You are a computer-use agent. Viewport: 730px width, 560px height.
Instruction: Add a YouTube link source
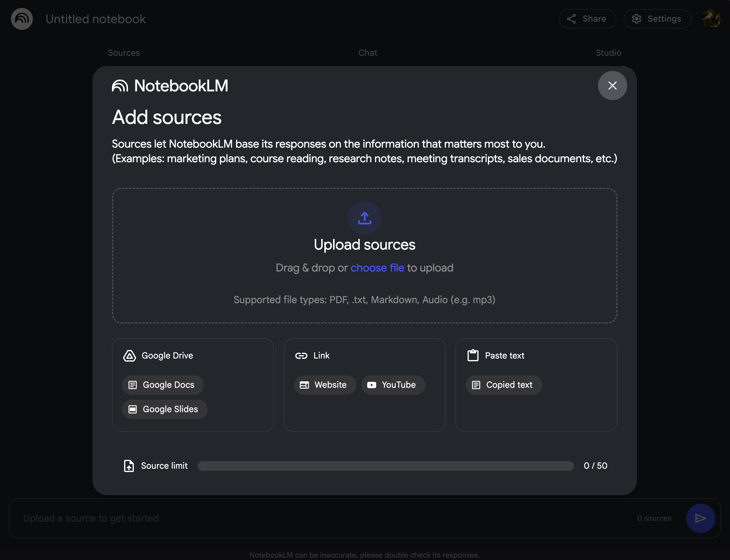(x=393, y=385)
